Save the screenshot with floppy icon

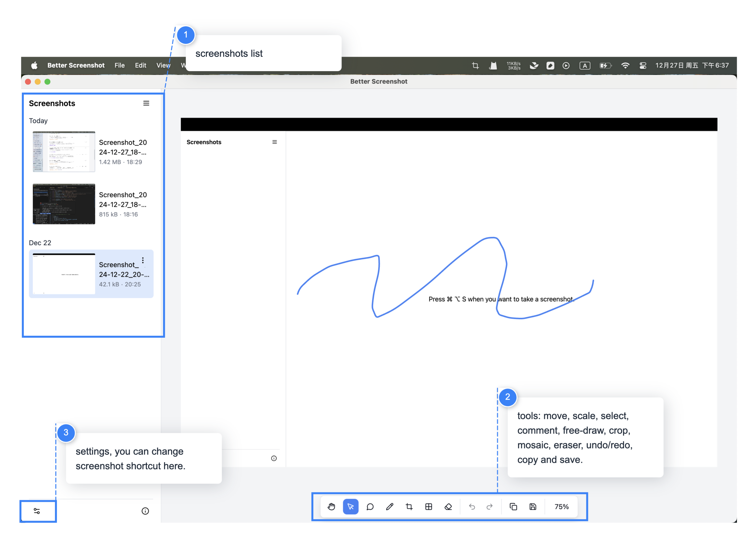(x=533, y=507)
